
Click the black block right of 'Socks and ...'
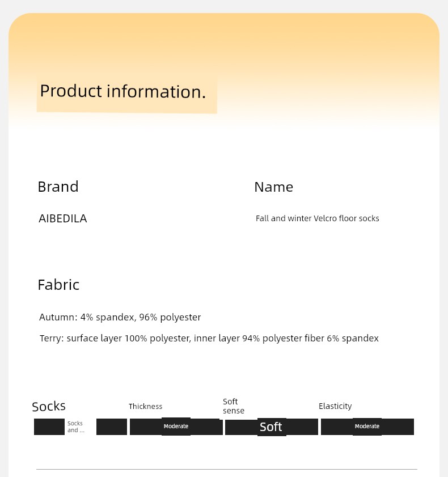tap(112, 427)
